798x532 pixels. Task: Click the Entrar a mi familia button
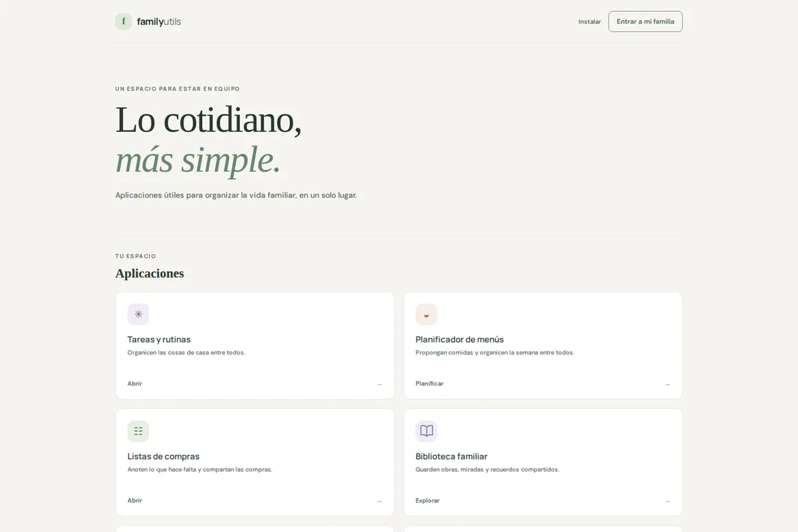[x=645, y=21]
